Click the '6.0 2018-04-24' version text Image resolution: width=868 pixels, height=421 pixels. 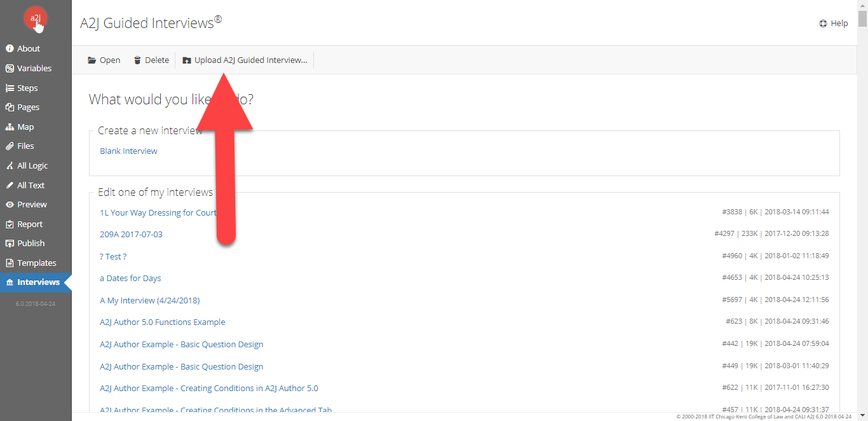click(36, 304)
